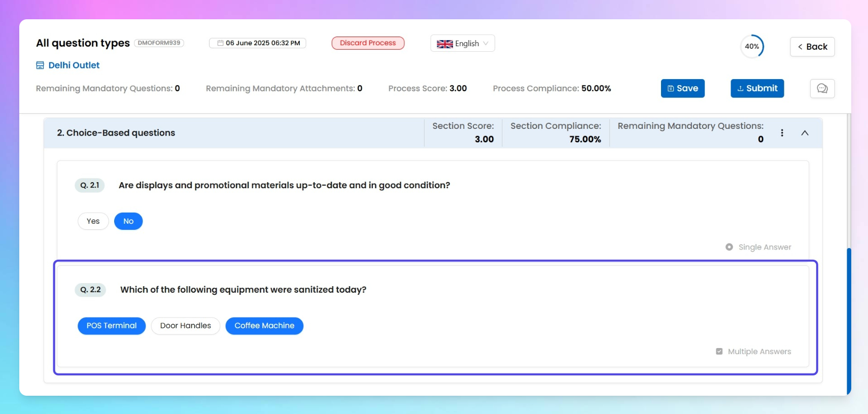Click the Q. 2.1 question number badge

point(90,185)
